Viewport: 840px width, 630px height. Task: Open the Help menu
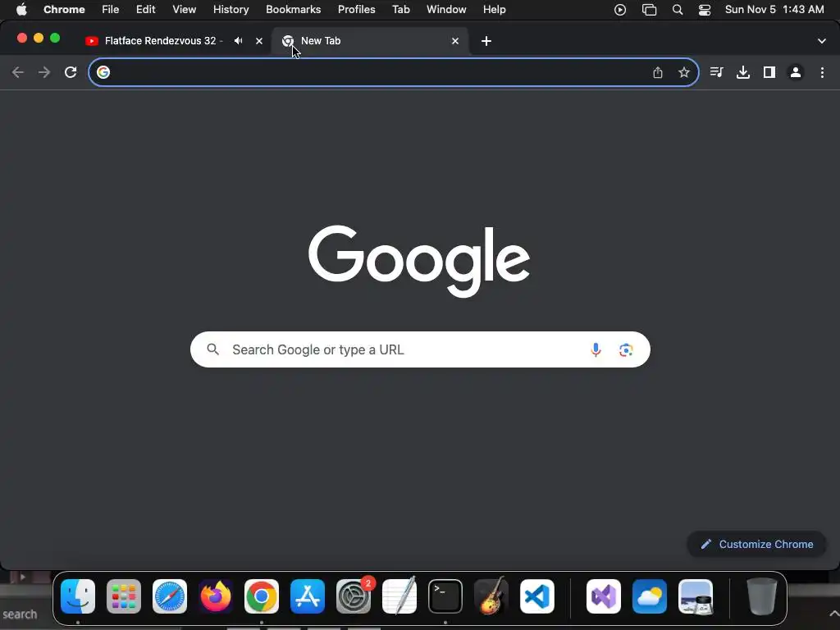(x=495, y=10)
